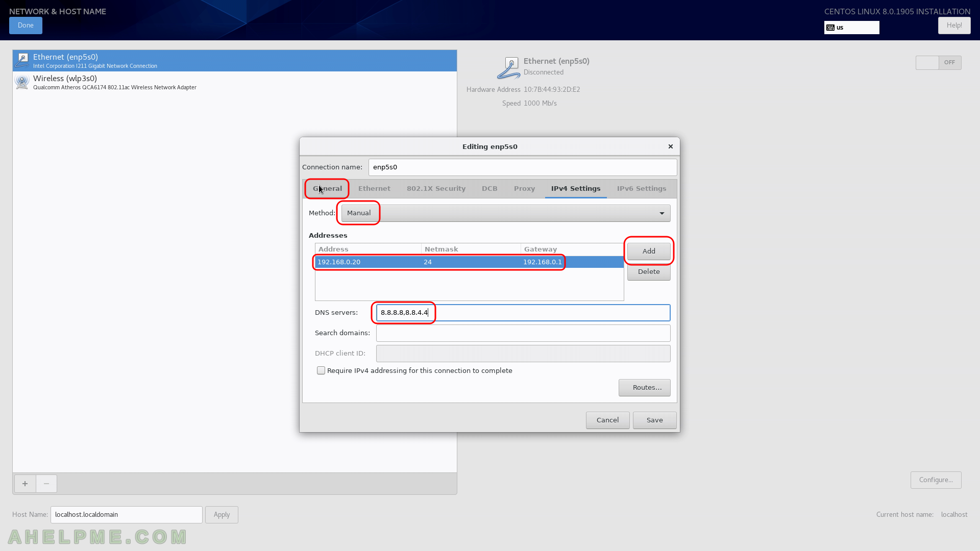Select the IPv4 Settings tab

point(576,189)
